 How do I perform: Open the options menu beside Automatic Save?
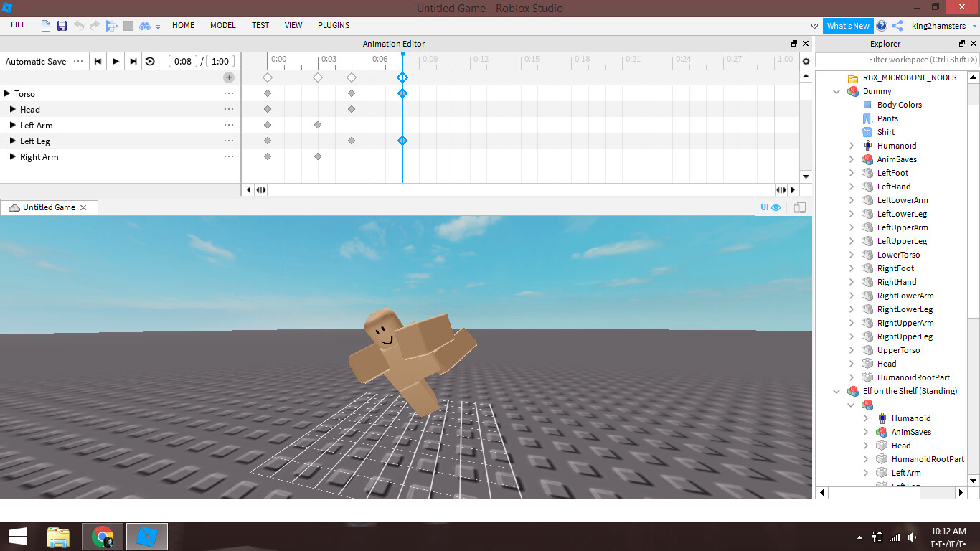click(x=78, y=61)
